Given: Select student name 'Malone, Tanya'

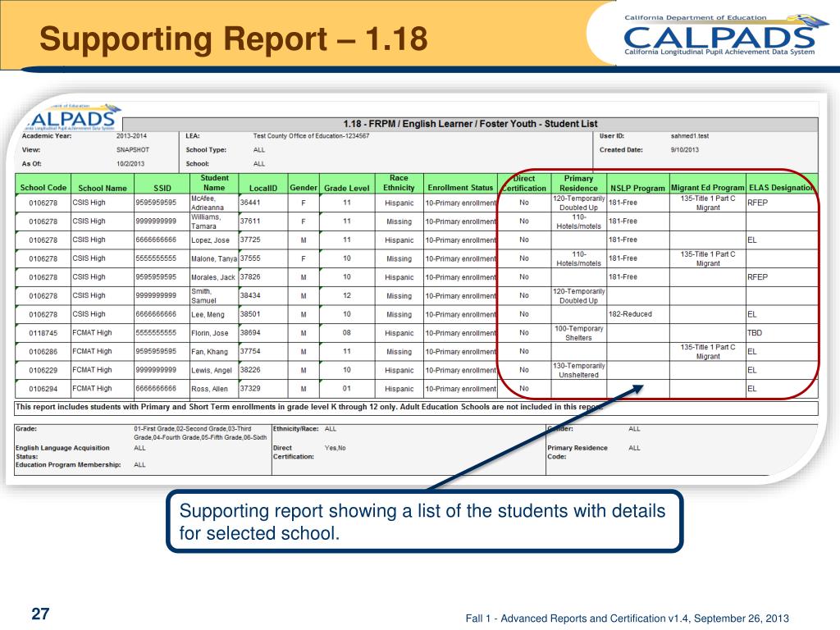Looking at the screenshot, I should [214, 258].
